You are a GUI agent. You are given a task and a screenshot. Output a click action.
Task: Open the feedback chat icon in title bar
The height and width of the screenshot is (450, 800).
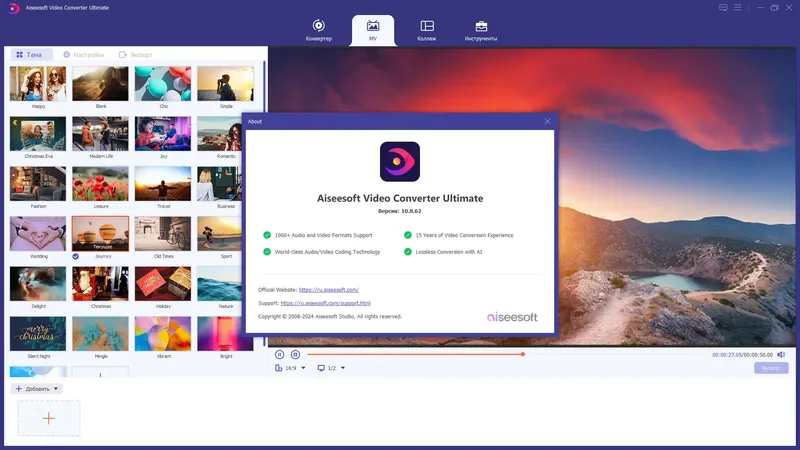(x=723, y=8)
